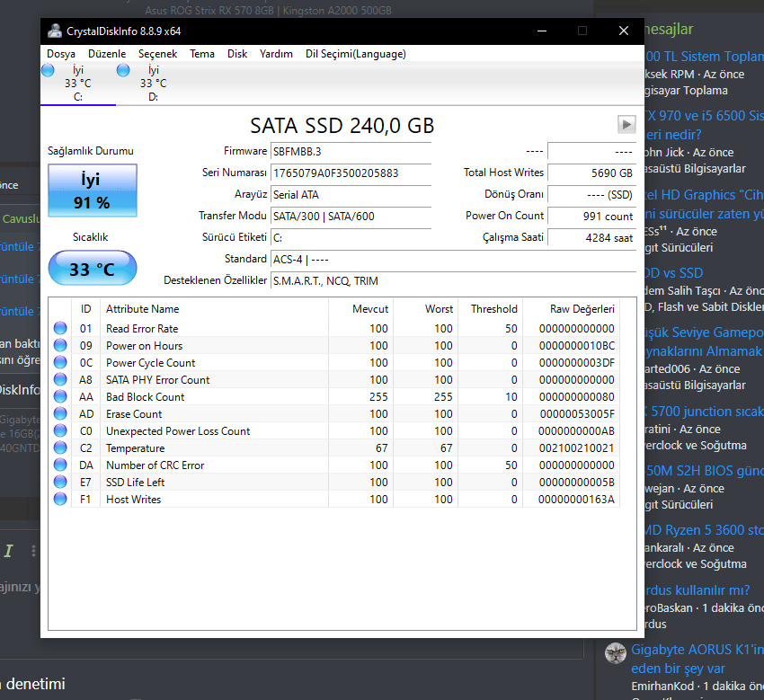
Task: Select the D: drive status orb
Action: point(123,70)
